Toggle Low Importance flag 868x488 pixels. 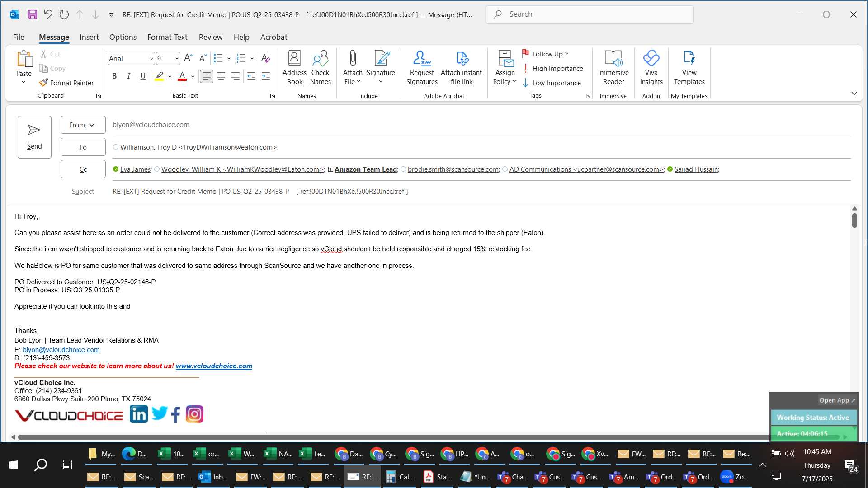pos(552,83)
